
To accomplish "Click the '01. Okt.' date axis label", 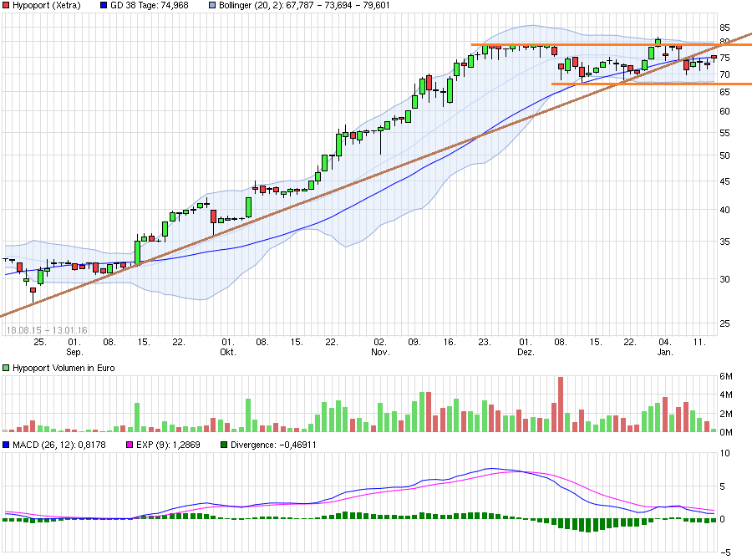I will 228,347.
